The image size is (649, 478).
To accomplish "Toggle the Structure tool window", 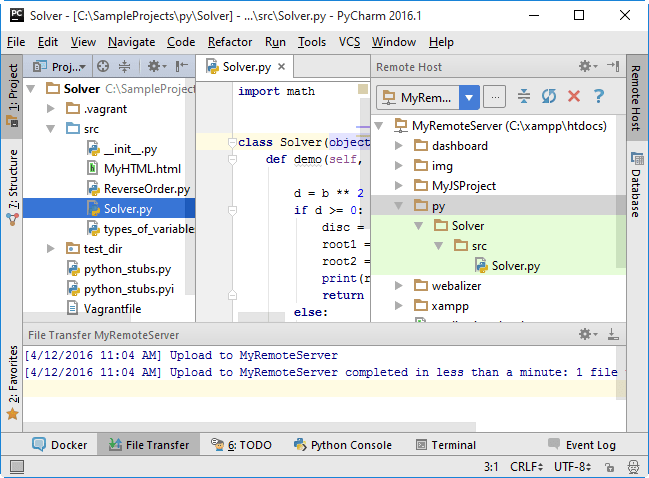I will 12,186.
